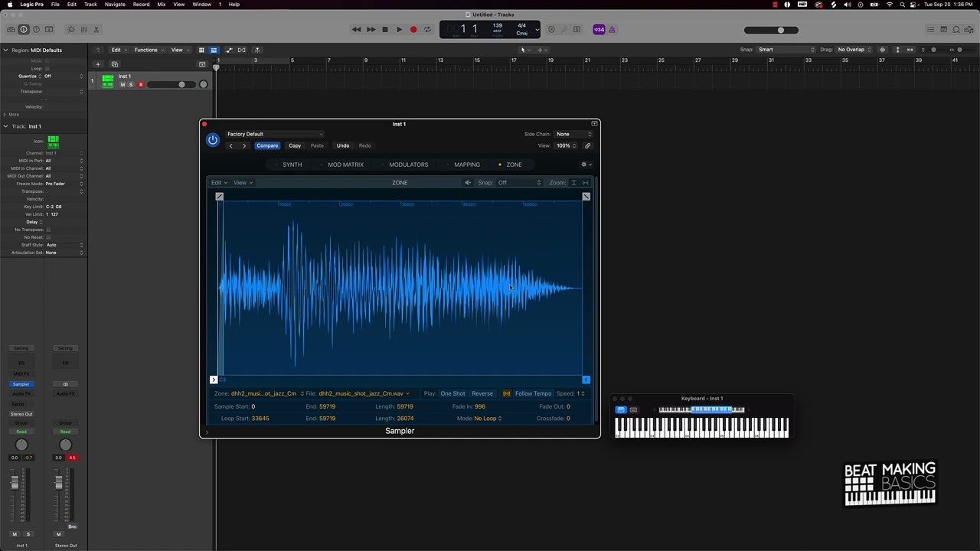Click the sample start marker below waveform
The height and width of the screenshot is (551, 980).
214,380
